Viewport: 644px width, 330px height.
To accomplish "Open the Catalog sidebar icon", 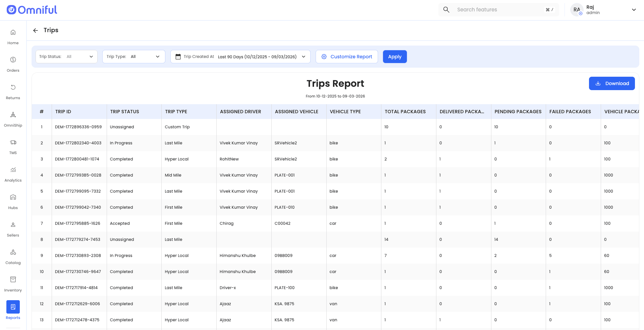I will [13, 252].
